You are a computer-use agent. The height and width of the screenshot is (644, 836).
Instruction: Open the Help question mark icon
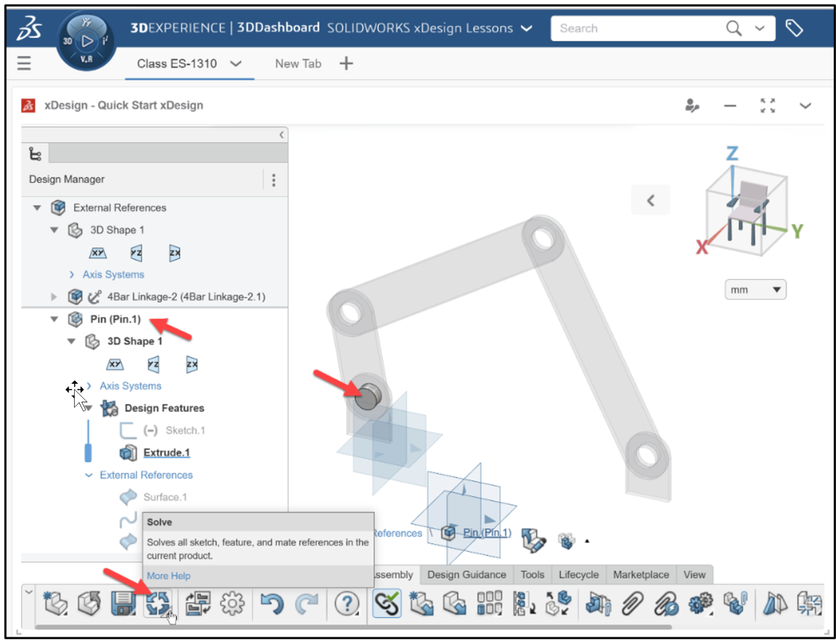[347, 603]
